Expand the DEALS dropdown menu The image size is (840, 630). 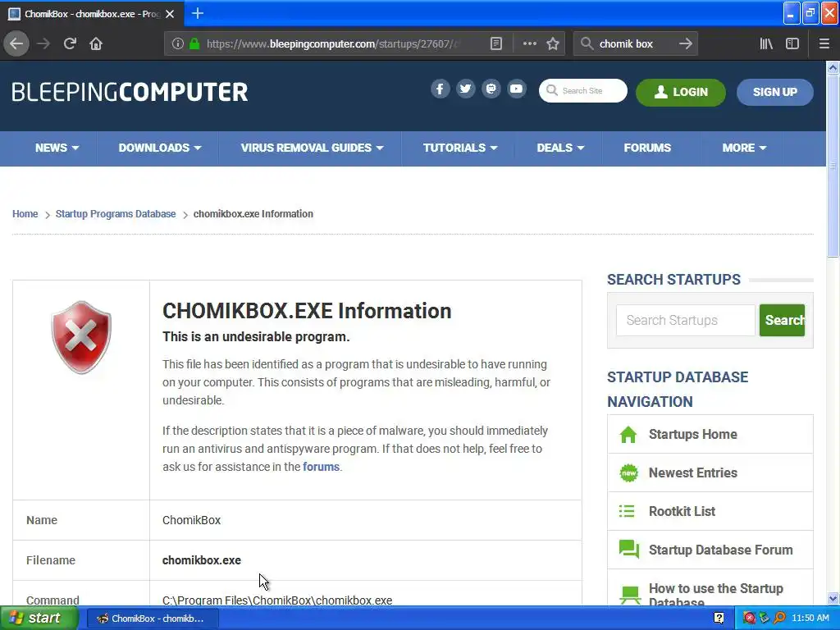click(x=560, y=148)
